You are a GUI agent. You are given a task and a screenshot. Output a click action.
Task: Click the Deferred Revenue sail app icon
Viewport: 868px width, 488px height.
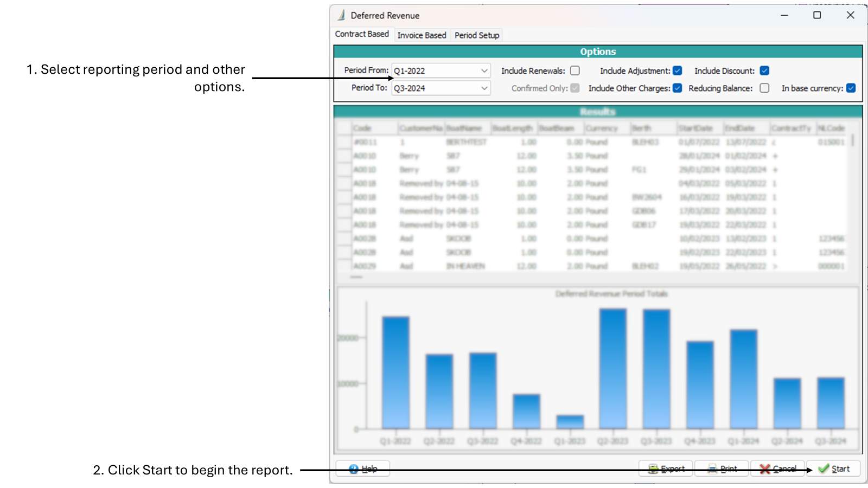pos(341,15)
